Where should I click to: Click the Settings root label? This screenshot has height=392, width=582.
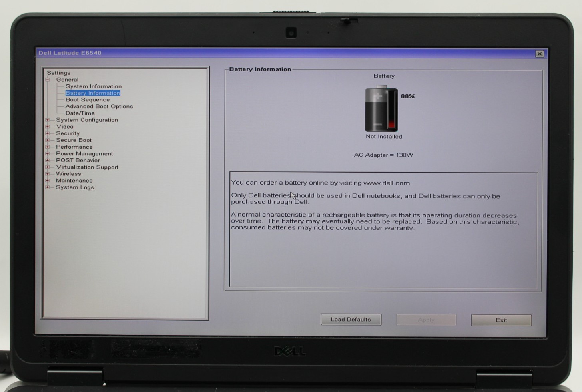58,73
